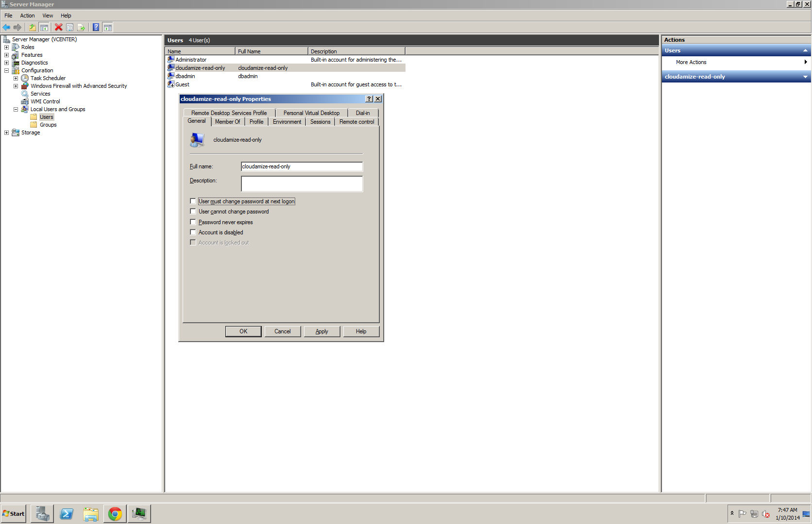Screen dimensions: 812x524
Task: Switch to the Member Of tab
Action: coord(227,122)
